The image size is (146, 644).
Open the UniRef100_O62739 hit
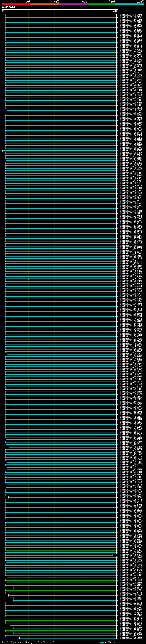(x=131, y=32)
